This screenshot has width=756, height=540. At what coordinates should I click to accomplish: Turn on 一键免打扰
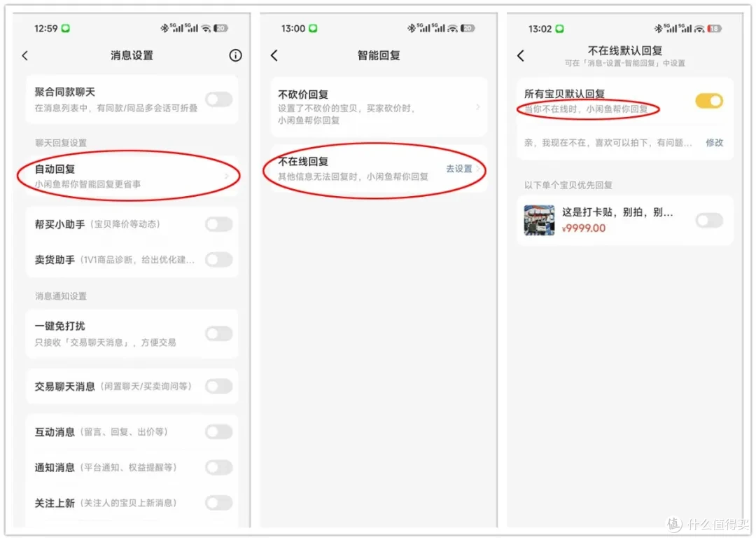[x=219, y=333]
